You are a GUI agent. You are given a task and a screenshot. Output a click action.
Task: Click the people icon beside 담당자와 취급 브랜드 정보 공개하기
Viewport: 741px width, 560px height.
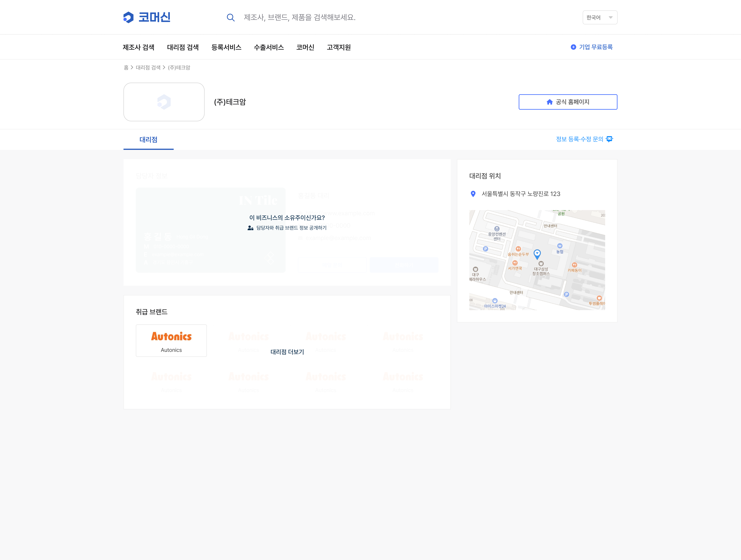[250, 228]
